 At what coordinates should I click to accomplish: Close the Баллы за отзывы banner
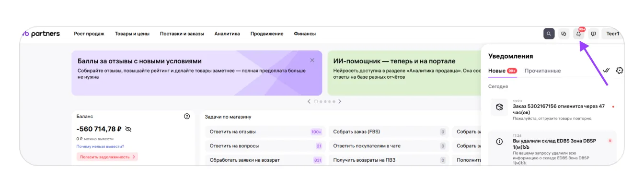312,60
